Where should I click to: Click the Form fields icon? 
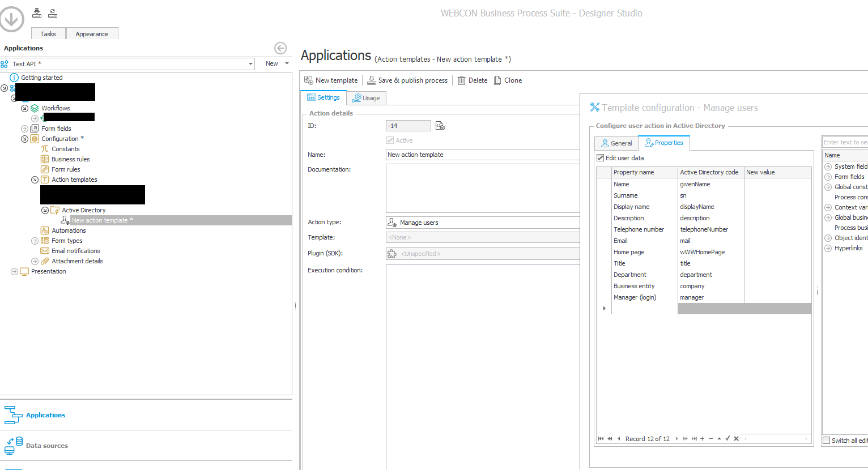tap(35, 129)
